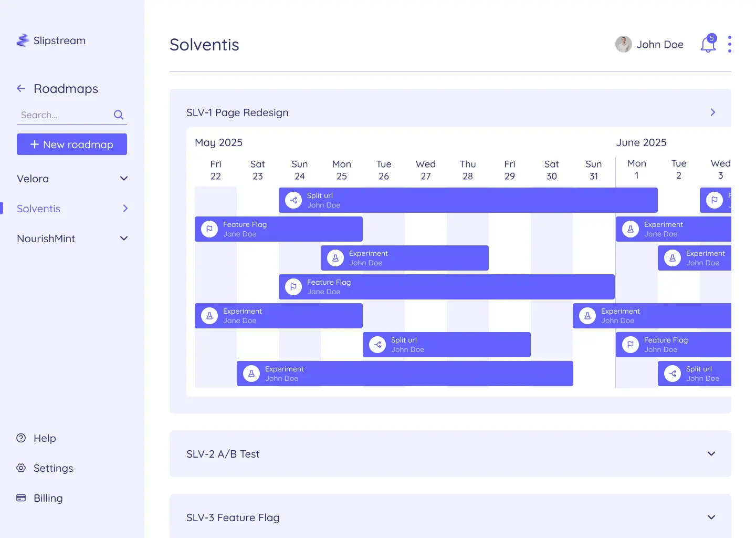
Task: Select the Solventis roadmap in the sidebar
Action: 38,209
